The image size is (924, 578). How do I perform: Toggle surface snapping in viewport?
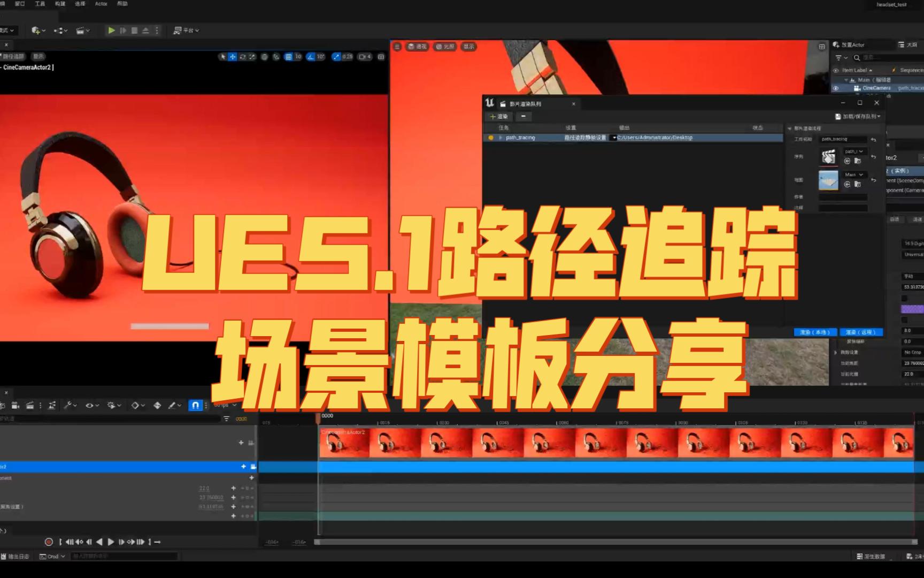(x=276, y=57)
